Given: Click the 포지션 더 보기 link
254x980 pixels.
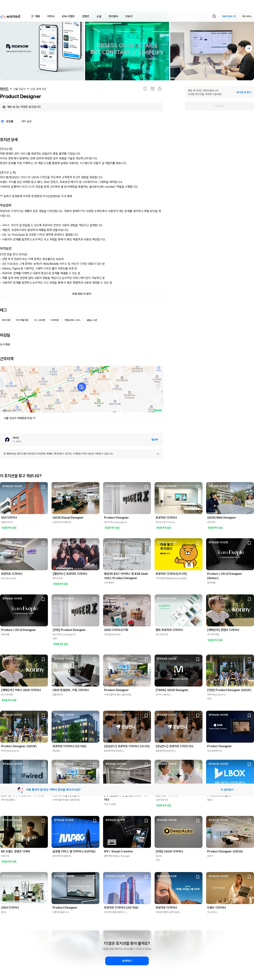Looking at the screenshot, I should click(x=244, y=92).
